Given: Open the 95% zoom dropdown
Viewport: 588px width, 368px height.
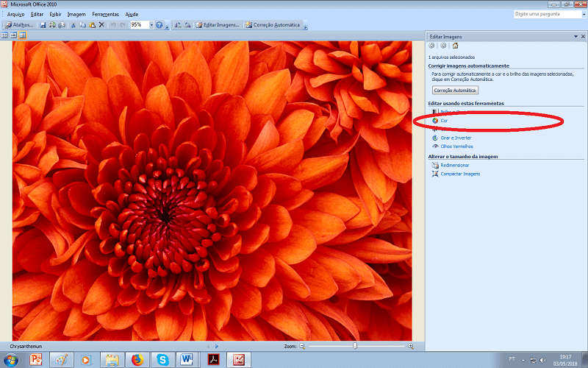Looking at the screenshot, I should 151,25.
